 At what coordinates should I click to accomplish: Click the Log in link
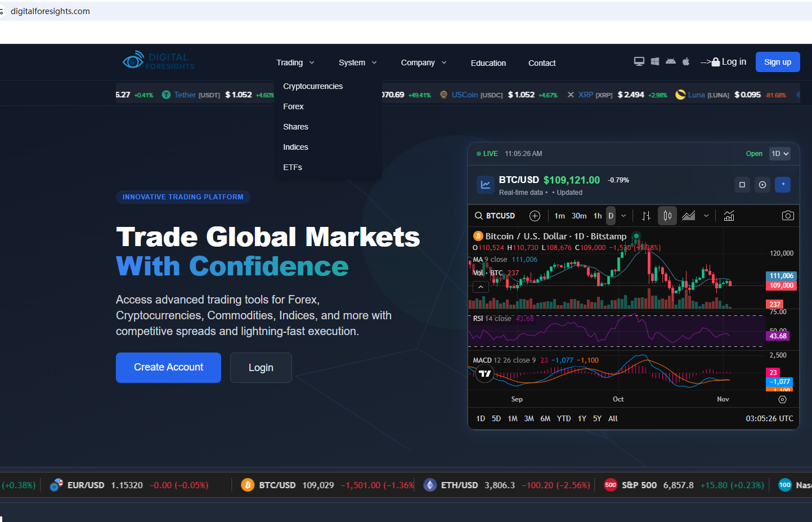734,62
